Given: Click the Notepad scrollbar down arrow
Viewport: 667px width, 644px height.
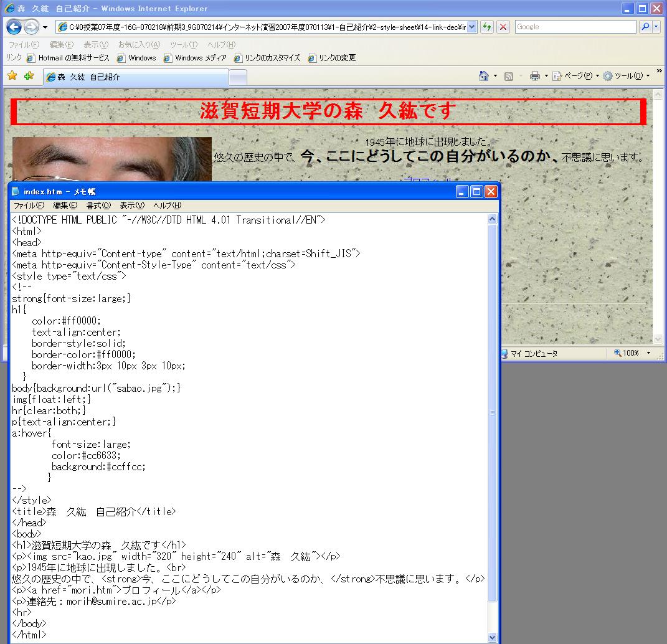Looking at the screenshot, I should pos(492,637).
